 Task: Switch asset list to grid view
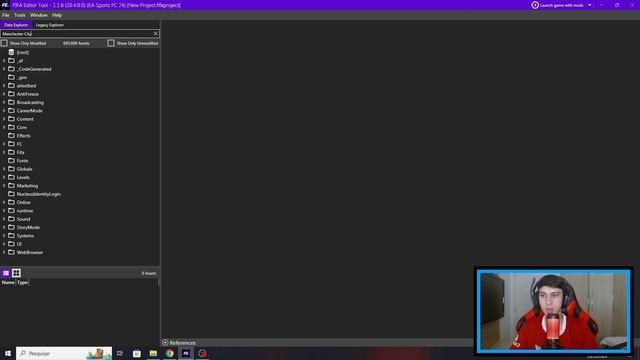point(16,273)
